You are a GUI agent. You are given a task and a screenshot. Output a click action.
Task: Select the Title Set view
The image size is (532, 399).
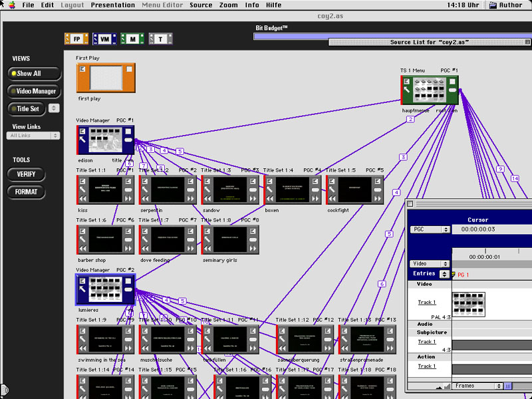27,108
